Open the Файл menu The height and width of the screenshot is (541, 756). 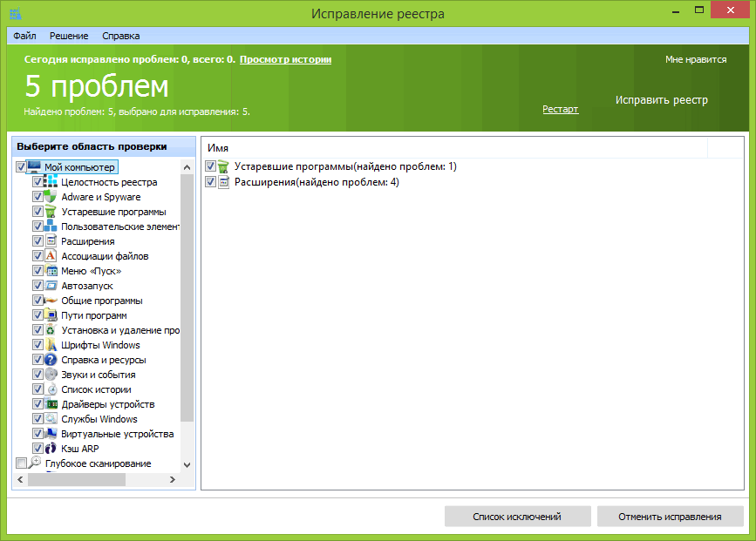(x=24, y=36)
